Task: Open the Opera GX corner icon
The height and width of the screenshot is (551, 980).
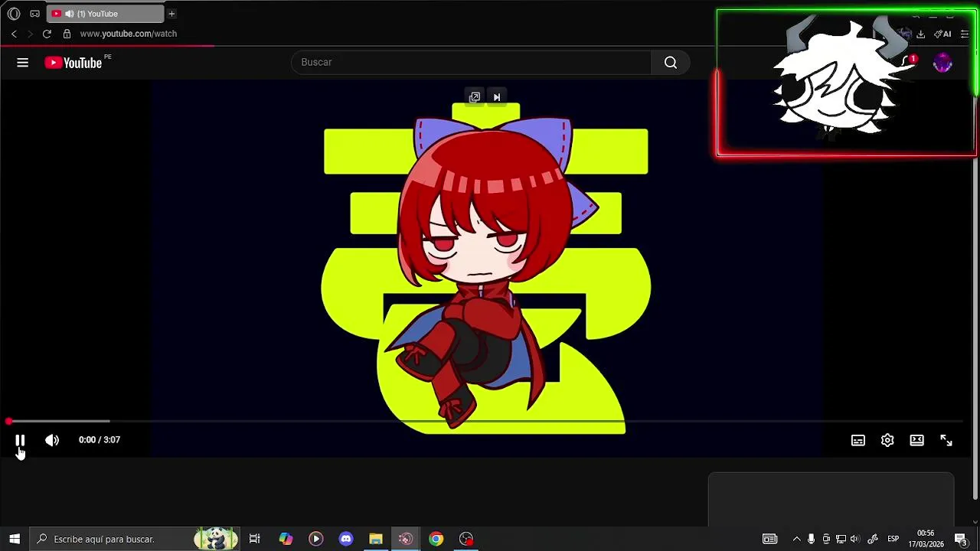Action: 34,14
